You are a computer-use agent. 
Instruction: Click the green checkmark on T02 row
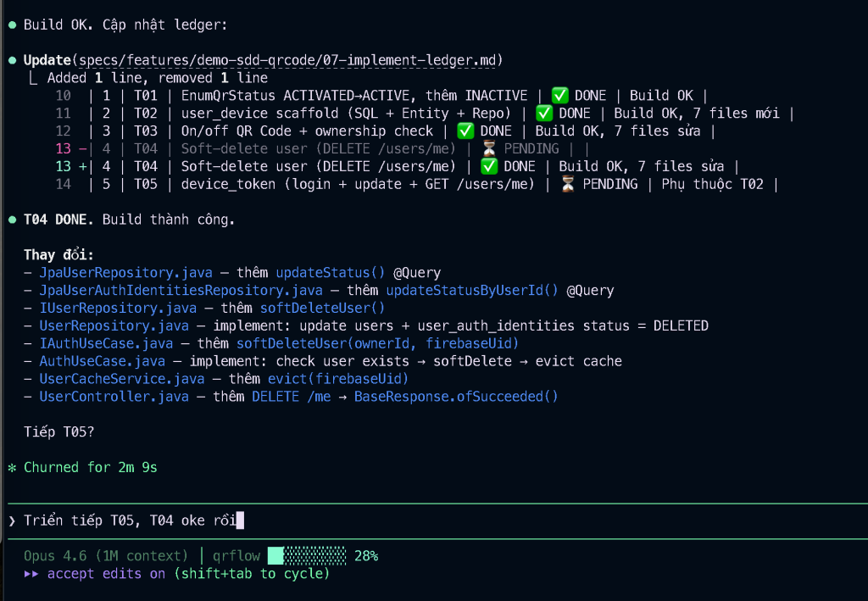(x=543, y=114)
